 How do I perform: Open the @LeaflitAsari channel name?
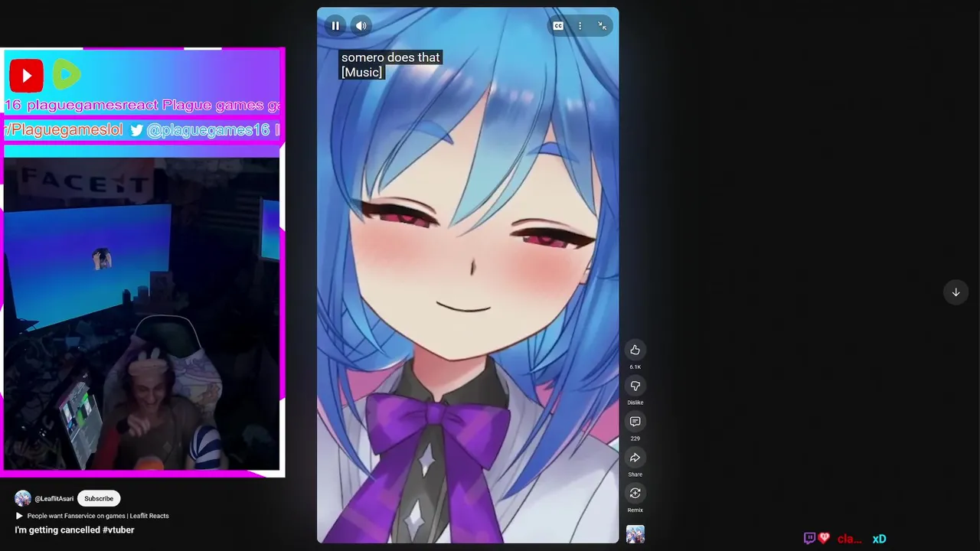click(54, 499)
